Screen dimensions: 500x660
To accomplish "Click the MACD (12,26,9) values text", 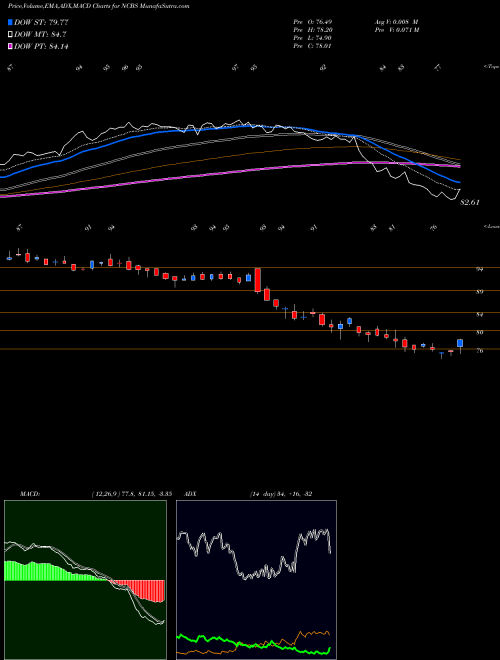I will click(x=131, y=494).
